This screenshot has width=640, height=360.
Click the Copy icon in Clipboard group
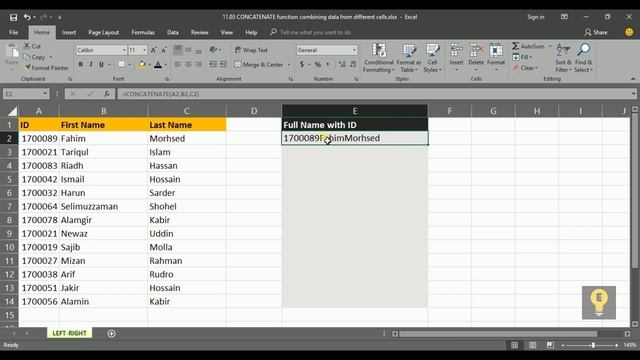point(27,57)
